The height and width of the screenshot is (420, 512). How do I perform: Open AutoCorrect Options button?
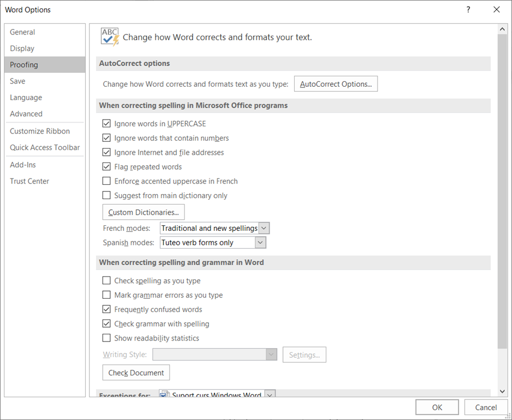pos(336,84)
